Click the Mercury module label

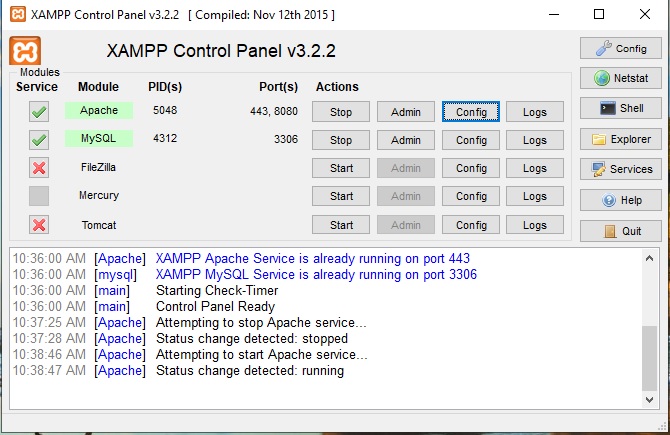(x=99, y=195)
